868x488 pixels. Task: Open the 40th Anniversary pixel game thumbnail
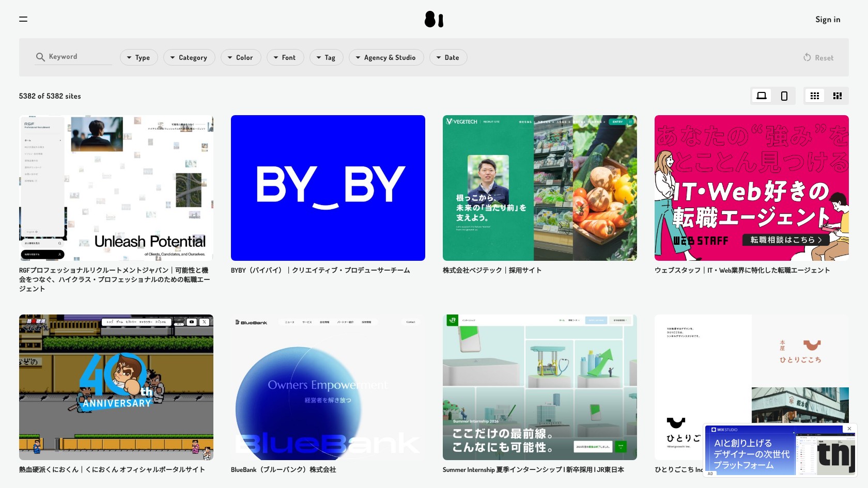(x=116, y=387)
